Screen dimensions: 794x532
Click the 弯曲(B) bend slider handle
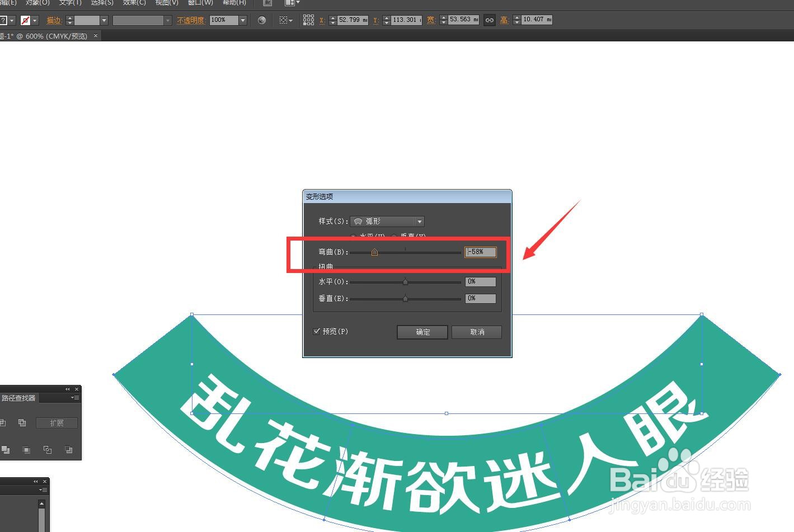(x=374, y=252)
